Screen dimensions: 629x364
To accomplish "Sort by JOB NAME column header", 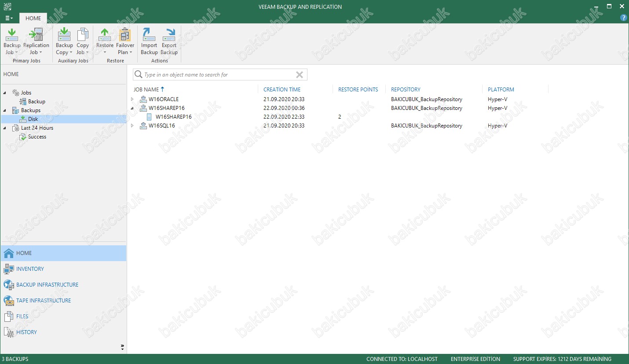I will point(146,90).
